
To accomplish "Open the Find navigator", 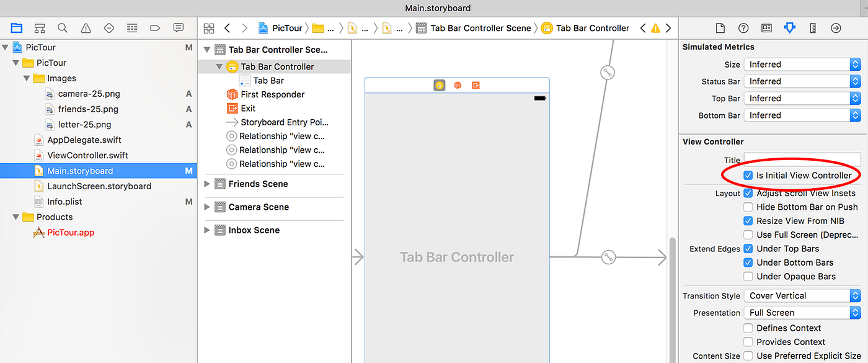I will (62, 28).
